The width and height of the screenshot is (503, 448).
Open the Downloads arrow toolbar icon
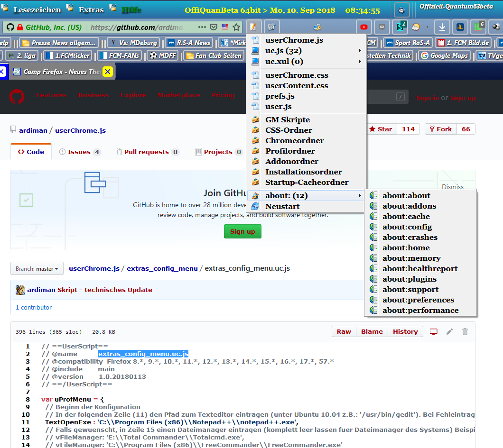[442, 27]
